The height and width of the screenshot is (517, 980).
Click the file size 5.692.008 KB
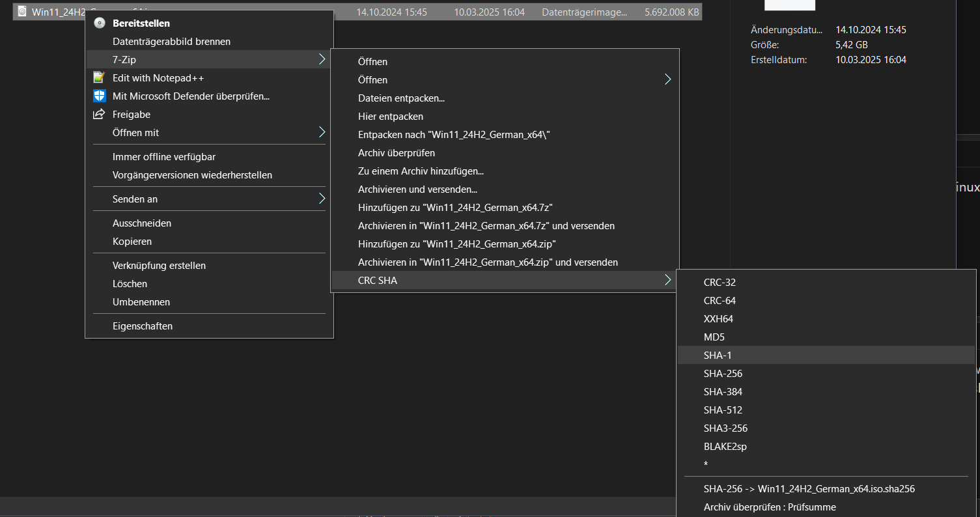coord(672,12)
